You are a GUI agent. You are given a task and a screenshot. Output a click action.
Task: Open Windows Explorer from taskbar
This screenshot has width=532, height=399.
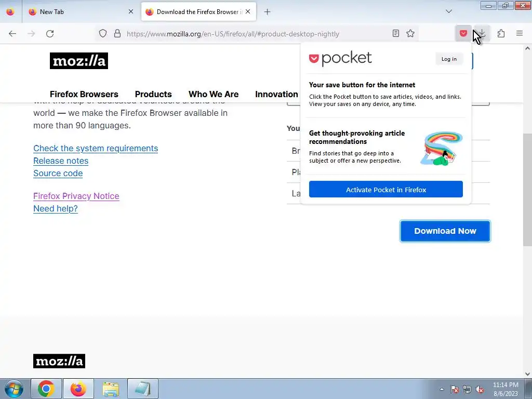[x=111, y=389]
